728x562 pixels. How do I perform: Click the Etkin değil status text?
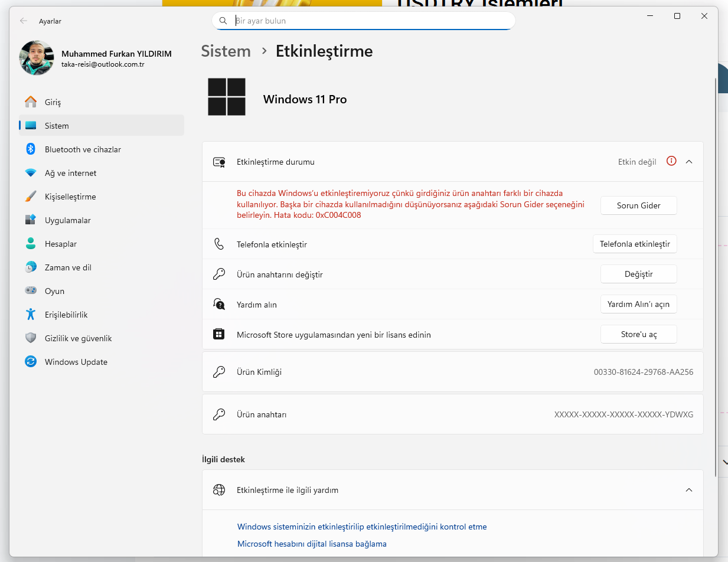point(637,162)
